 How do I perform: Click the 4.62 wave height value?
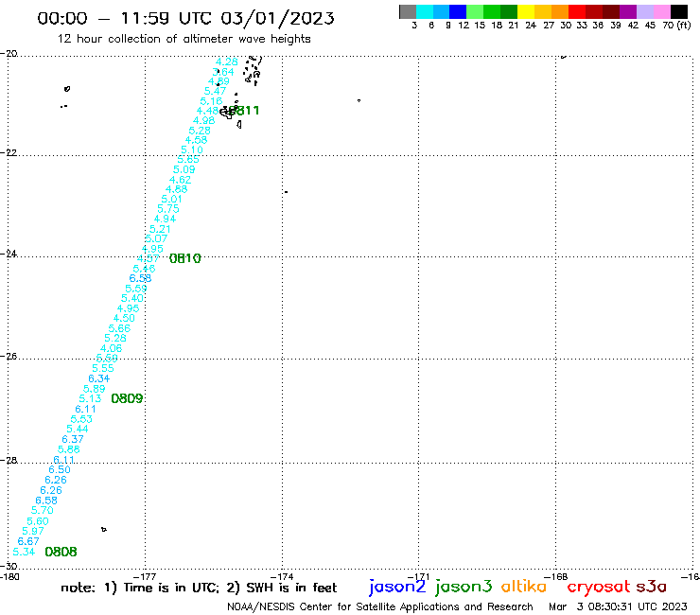(181, 180)
